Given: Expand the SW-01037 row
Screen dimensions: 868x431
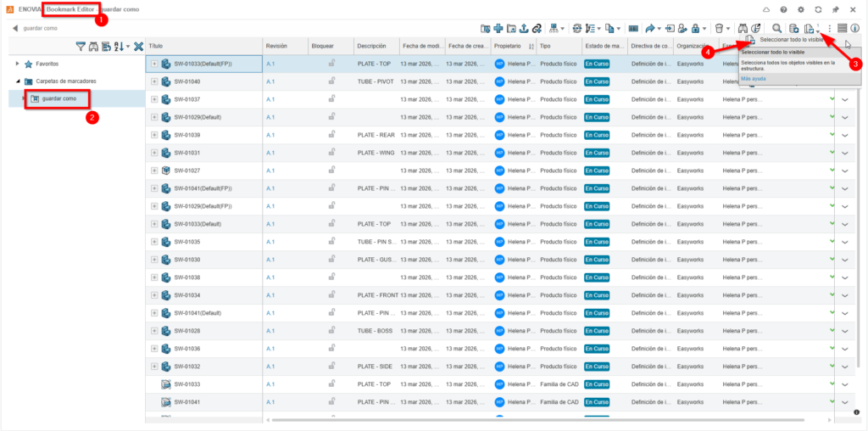Looking at the screenshot, I should pos(154,99).
